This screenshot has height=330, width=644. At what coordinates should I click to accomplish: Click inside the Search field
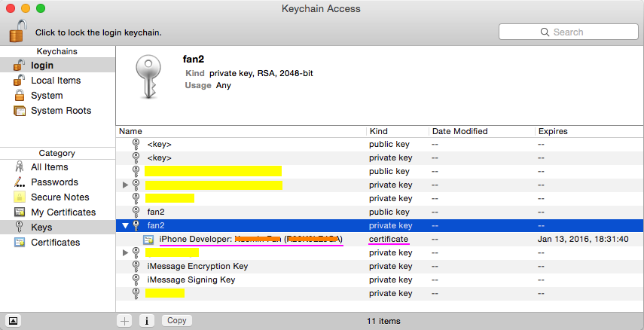pos(569,32)
